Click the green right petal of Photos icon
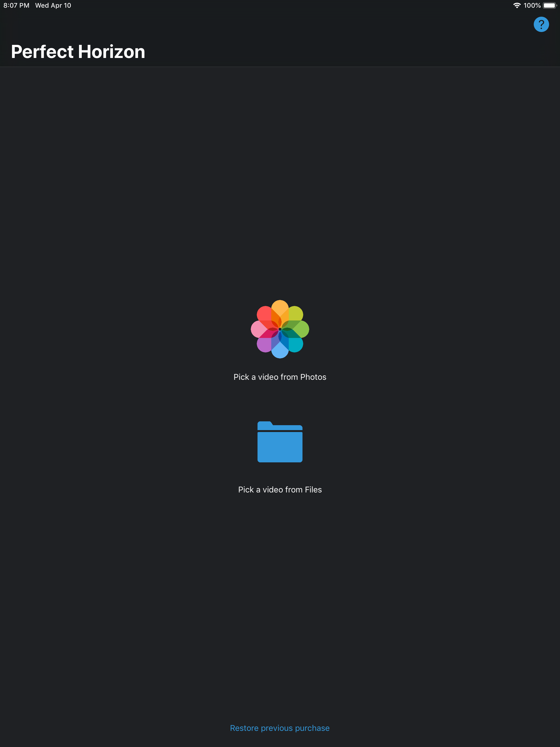Image resolution: width=560 pixels, height=747 pixels. pos(301,329)
